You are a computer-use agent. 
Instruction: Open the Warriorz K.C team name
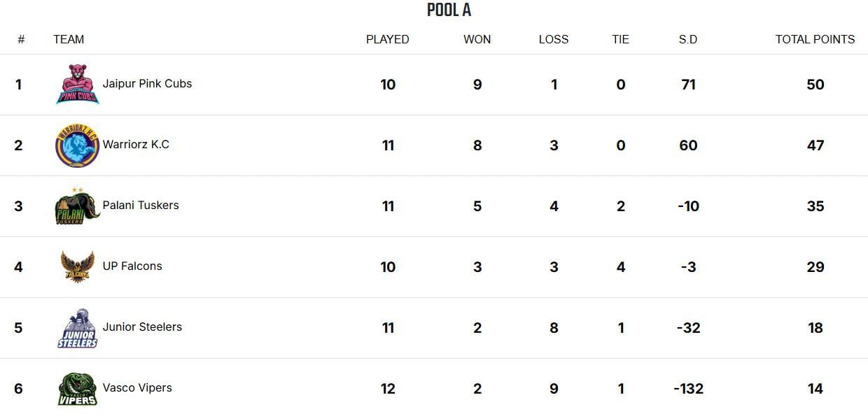[x=136, y=145]
